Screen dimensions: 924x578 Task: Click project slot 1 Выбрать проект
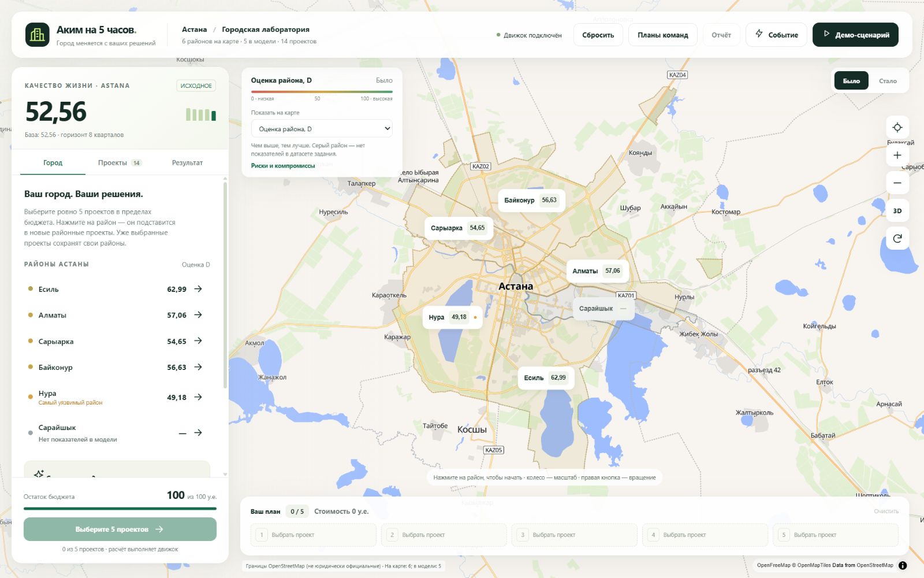tap(314, 535)
